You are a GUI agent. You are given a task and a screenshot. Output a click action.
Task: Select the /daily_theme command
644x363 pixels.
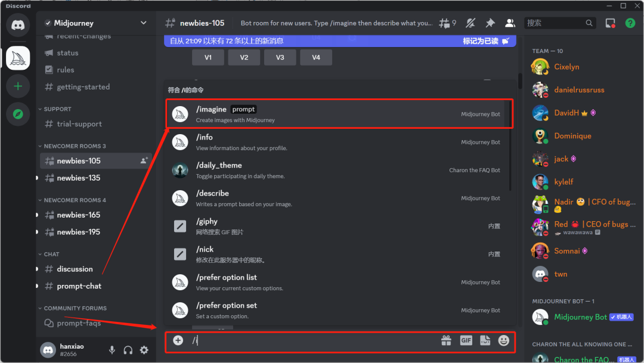coord(339,170)
